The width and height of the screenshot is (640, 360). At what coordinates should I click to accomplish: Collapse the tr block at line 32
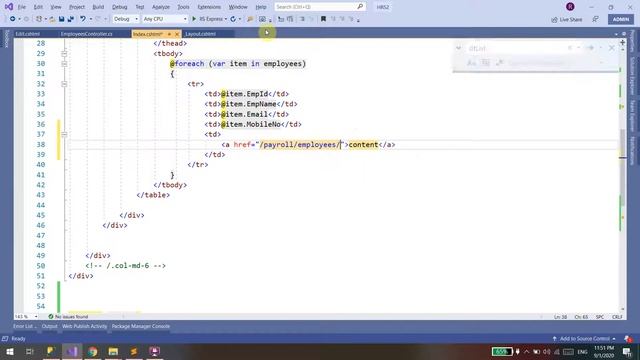[64, 84]
